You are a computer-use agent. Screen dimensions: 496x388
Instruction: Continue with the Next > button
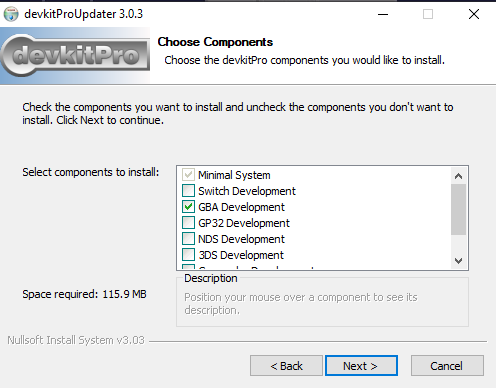pos(361,366)
